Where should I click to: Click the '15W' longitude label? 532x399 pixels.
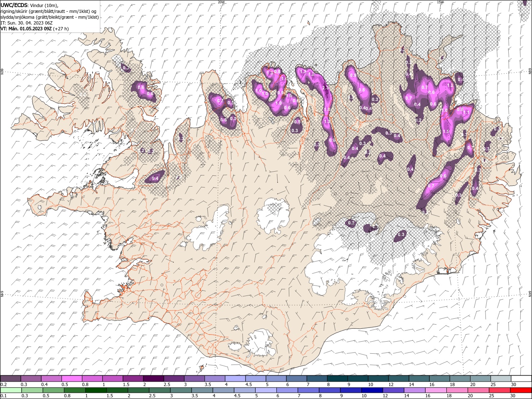pos(440,2)
